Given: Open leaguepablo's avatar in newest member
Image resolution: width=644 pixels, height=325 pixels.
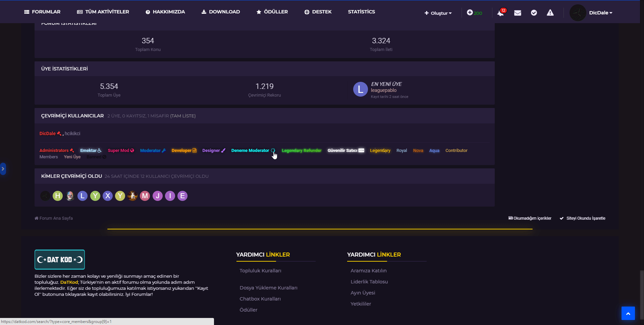Looking at the screenshot, I should point(360,89).
